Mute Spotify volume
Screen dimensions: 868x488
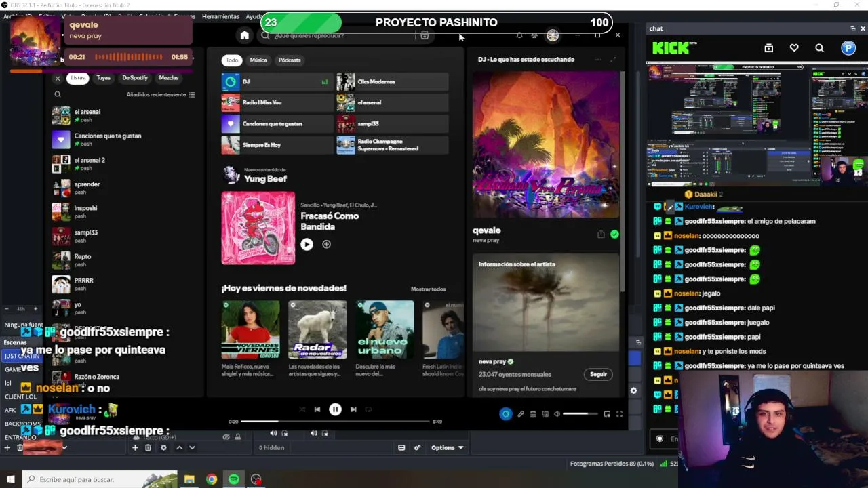pos(557,414)
